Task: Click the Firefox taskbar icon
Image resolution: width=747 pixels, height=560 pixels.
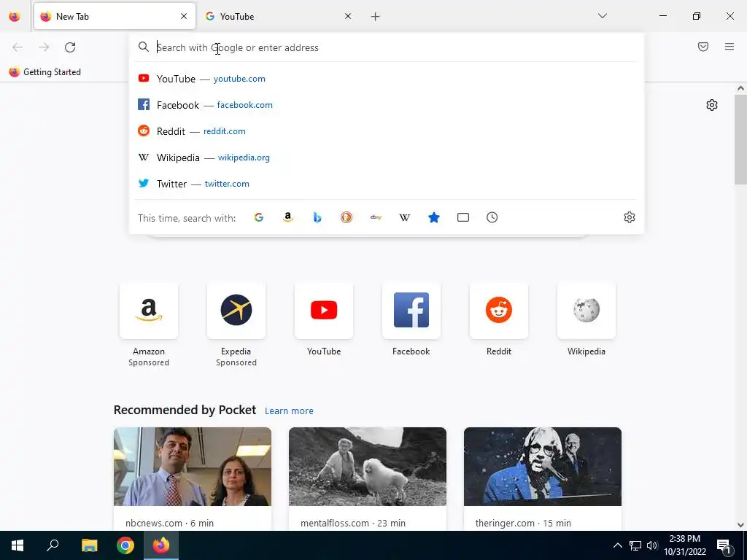Action: (x=161, y=545)
